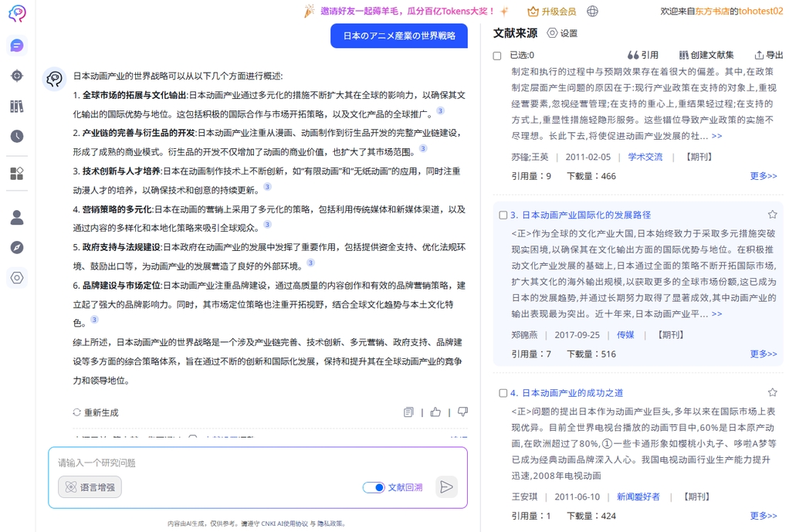Click the crown icon beside 升级会员
Image resolution: width=789 pixels, height=532 pixels.
point(533,11)
